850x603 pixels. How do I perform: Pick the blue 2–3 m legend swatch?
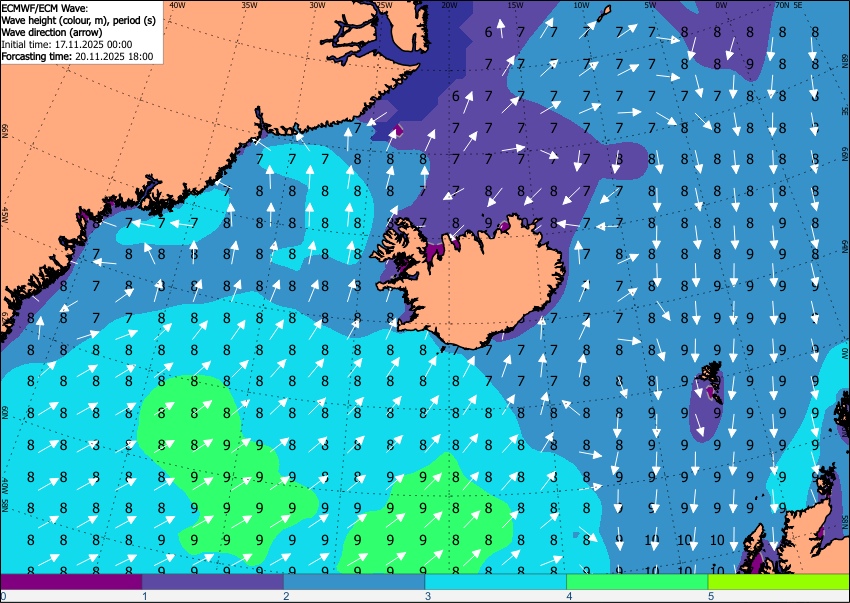tap(354, 582)
